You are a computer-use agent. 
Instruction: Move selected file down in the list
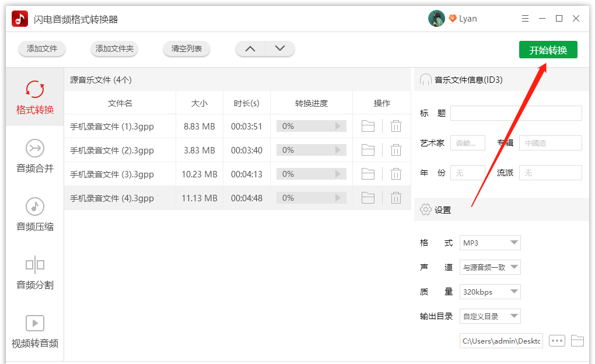click(280, 49)
